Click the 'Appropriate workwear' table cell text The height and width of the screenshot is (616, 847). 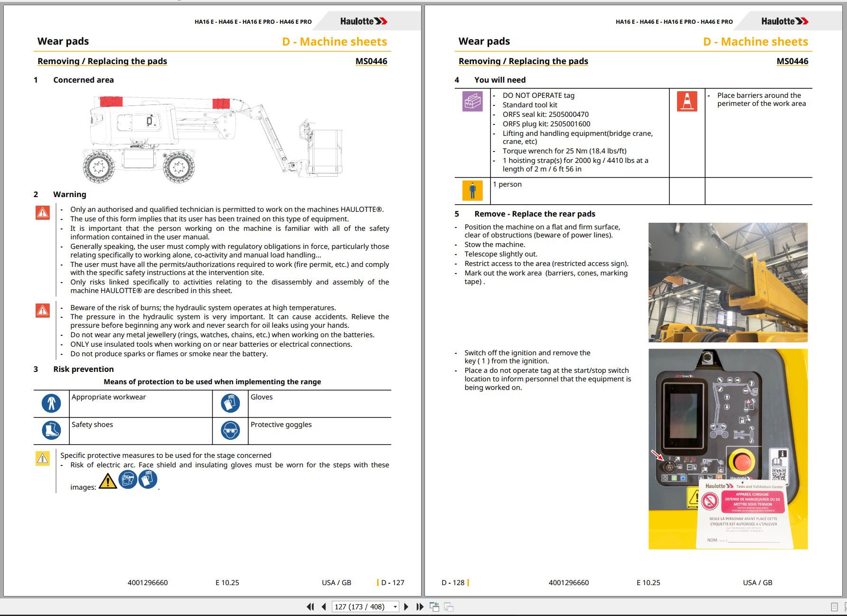pos(109,397)
